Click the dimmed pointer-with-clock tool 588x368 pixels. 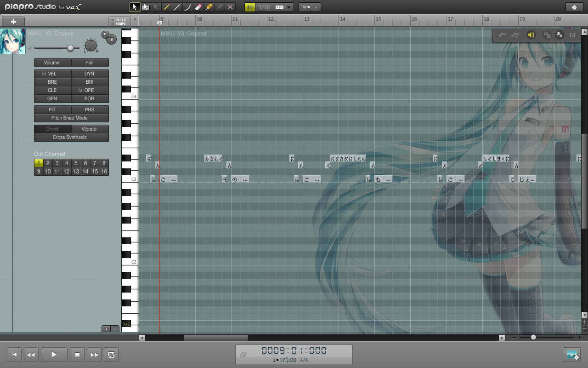(156, 7)
